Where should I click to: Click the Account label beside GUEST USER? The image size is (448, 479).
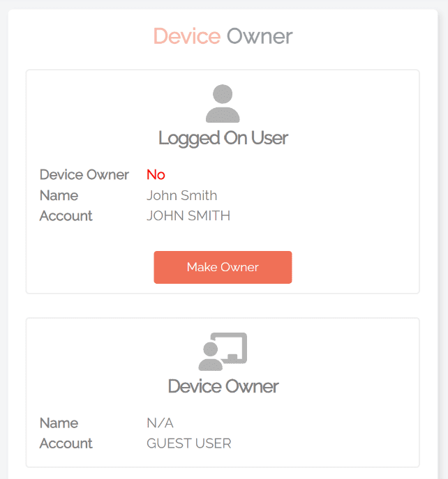(x=66, y=443)
